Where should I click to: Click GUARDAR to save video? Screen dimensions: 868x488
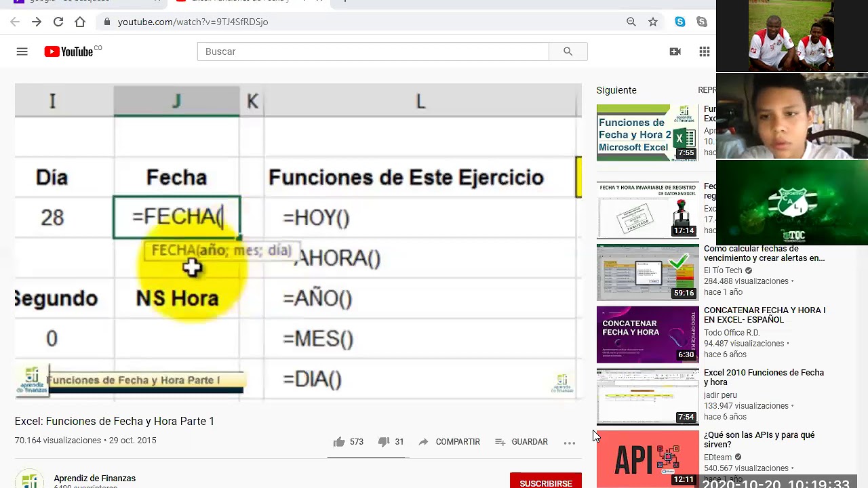click(x=521, y=442)
